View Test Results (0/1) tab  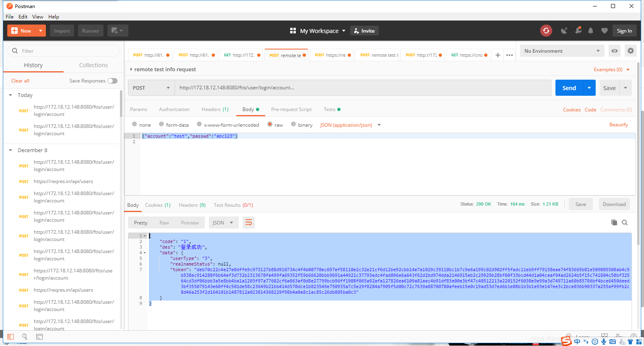pos(233,205)
